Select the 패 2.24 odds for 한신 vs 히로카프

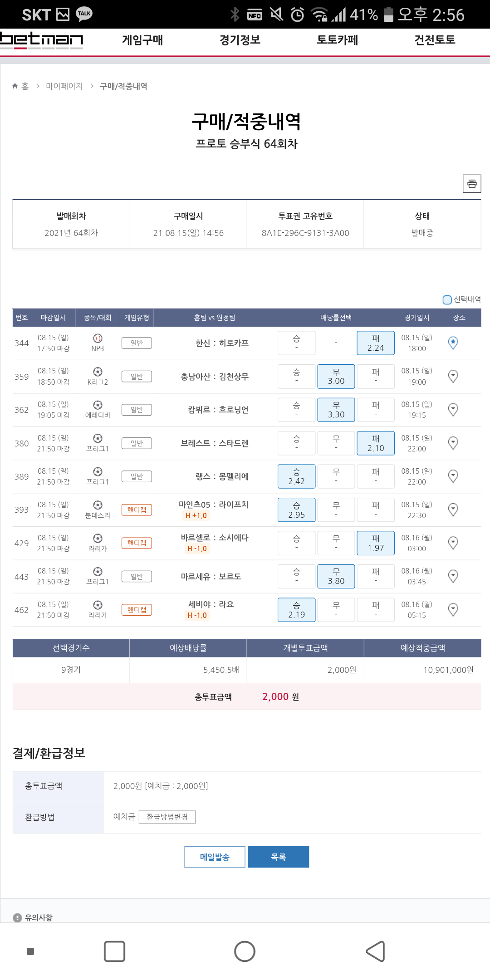click(x=375, y=343)
